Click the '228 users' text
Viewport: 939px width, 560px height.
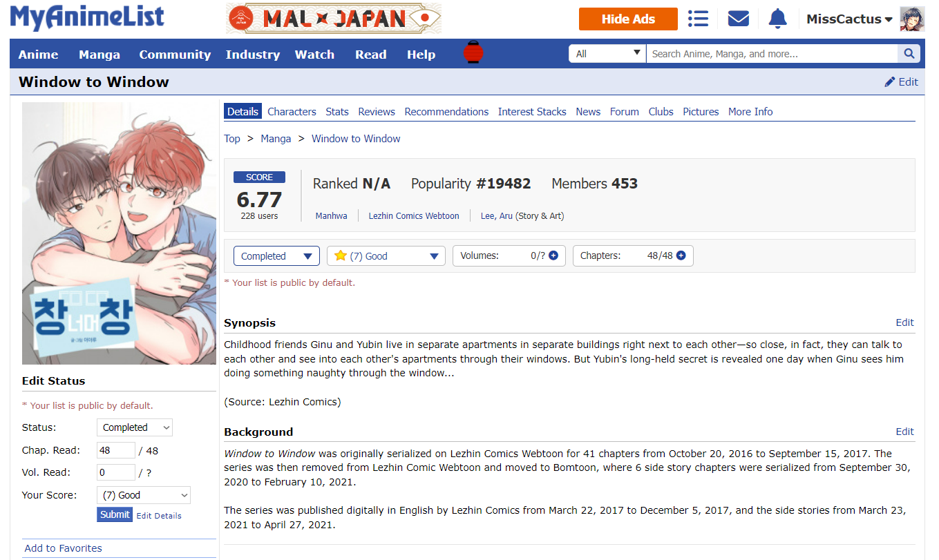[x=259, y=216]
